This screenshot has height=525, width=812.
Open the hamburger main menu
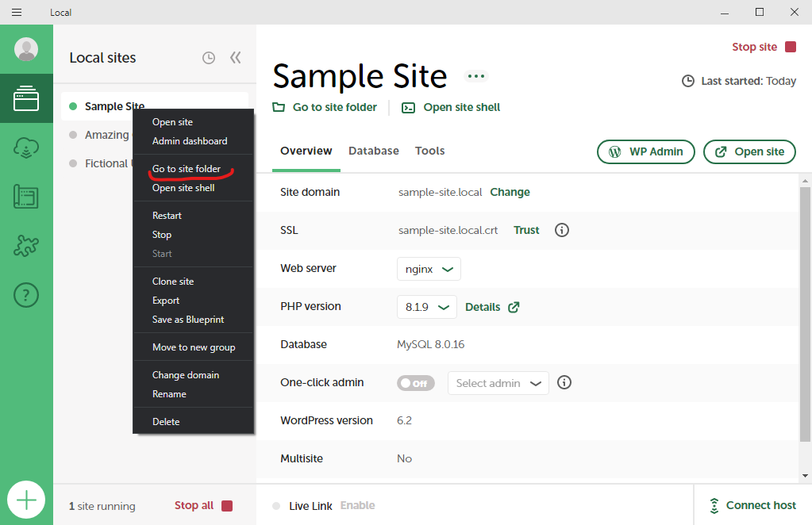tap(17, 12)
